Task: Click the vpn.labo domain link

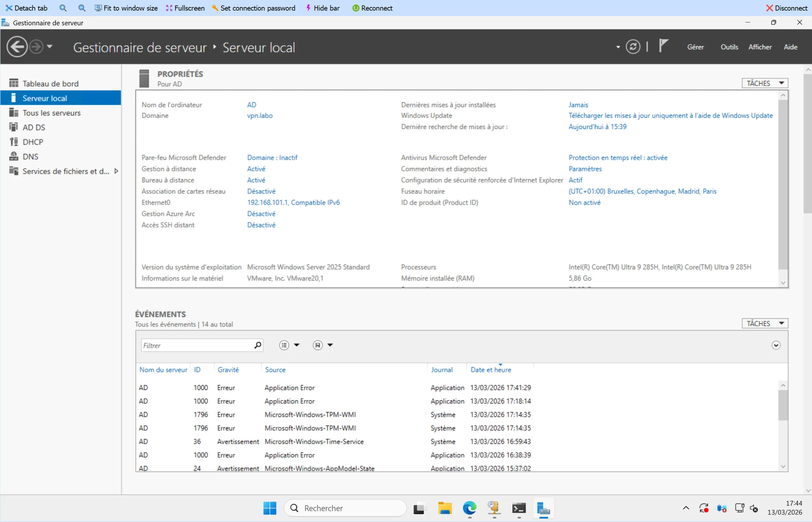Action: (x=260, y=115)
